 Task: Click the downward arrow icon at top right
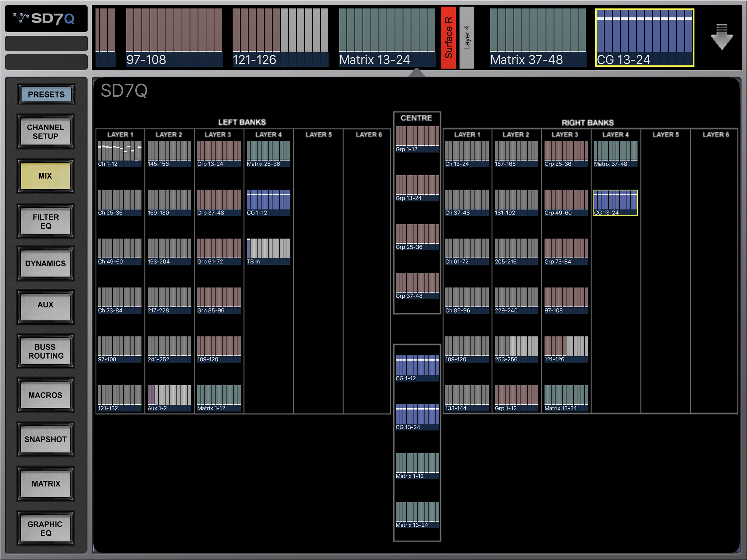[722, 37]
